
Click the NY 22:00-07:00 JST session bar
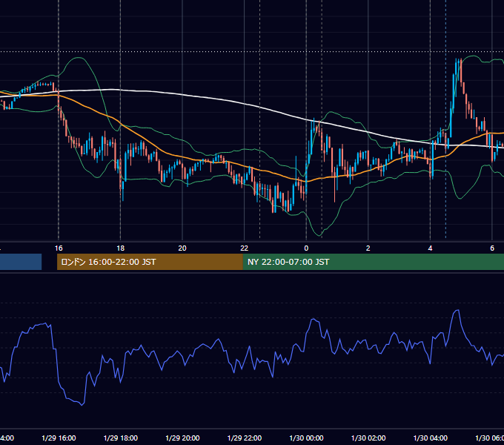tap(373, 262)
